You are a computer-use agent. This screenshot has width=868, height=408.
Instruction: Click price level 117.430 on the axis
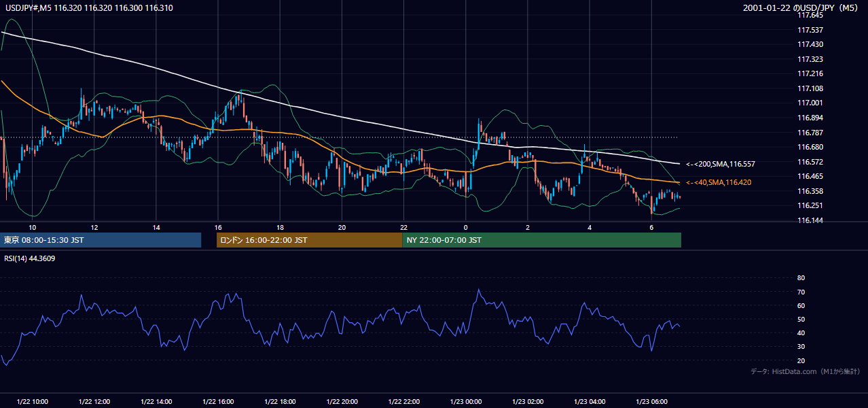click(810, 44)
